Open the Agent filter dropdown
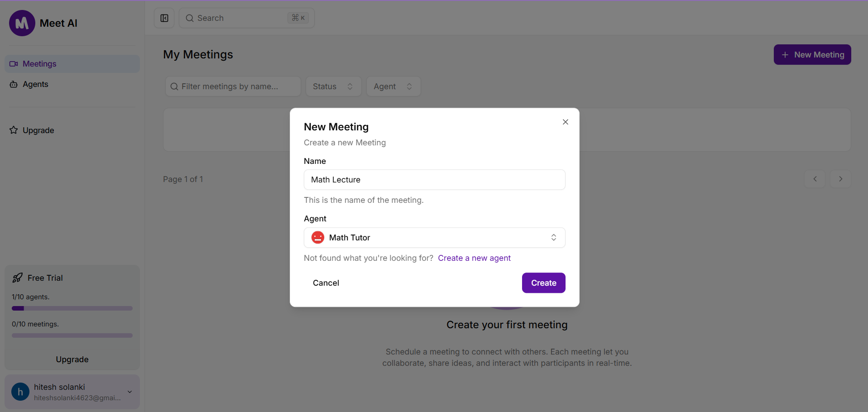This screenshot has width=868, height=412. [x=393, y=86]
